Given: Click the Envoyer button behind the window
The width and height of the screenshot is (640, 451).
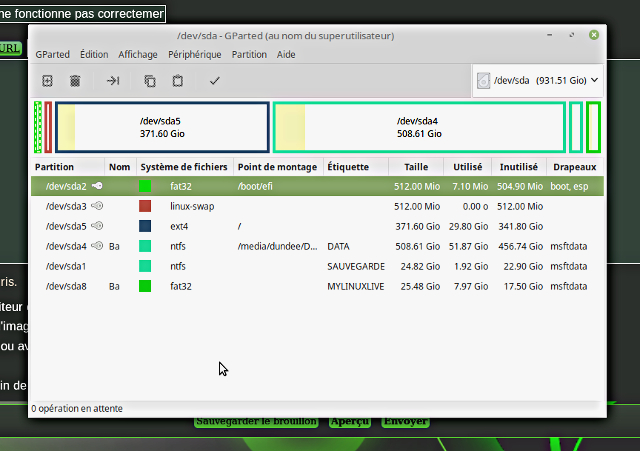Looking at the screenshot, I should click(405, 422).
